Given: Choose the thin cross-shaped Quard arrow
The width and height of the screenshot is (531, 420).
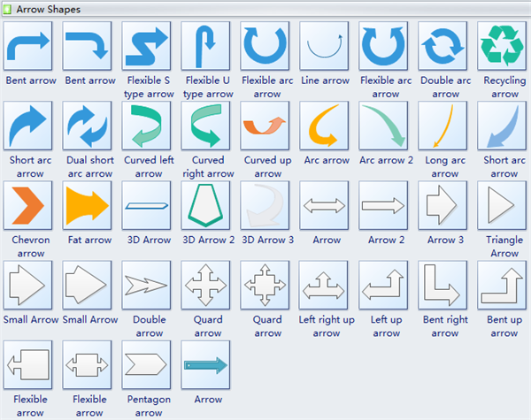Looking at the screenshot, I should (205, 286).
